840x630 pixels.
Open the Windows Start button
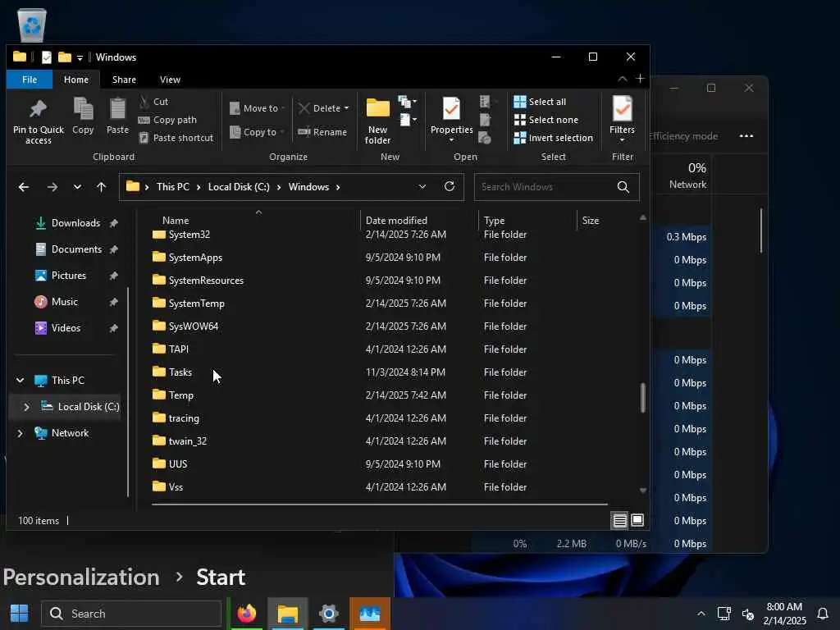[x=20, y=614]
